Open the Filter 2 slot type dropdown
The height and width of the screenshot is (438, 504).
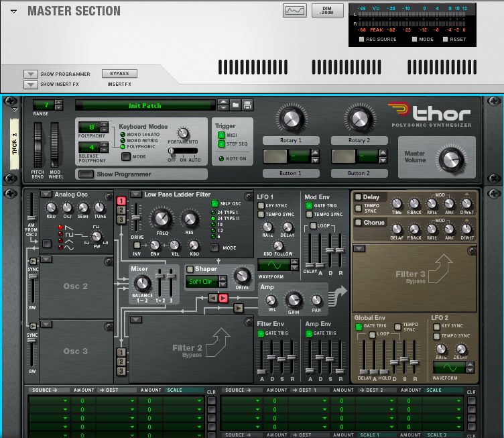click(135, 319)
